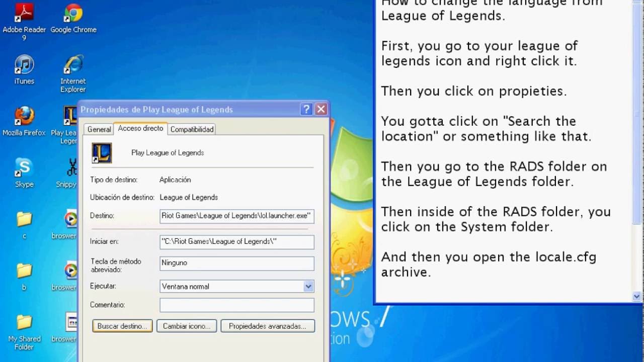
Task: Expand the Ejecutar Ventana normal dropdown
Action: coord(308,287)
